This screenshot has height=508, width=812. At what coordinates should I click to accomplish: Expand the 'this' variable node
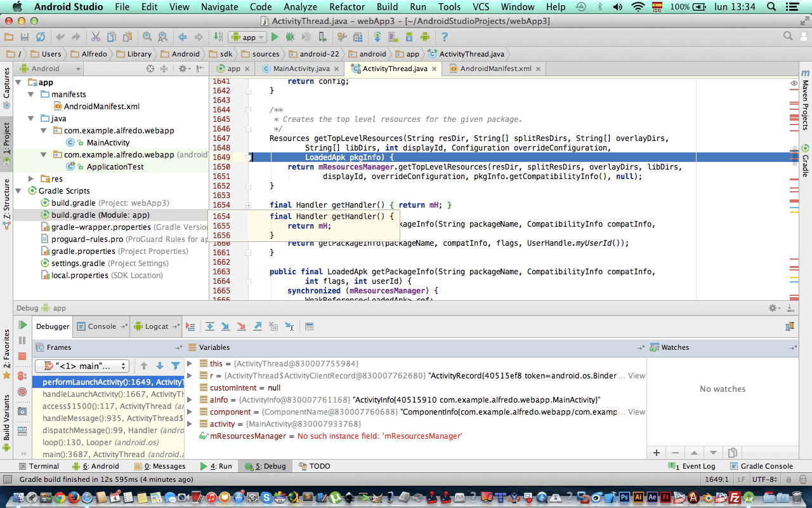pyautogui.click(x=190, y=364)
